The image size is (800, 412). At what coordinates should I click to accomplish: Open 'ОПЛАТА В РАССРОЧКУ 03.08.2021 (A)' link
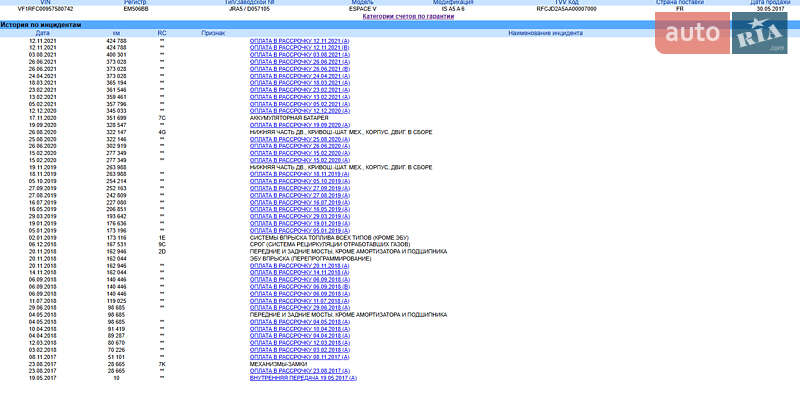299,54
